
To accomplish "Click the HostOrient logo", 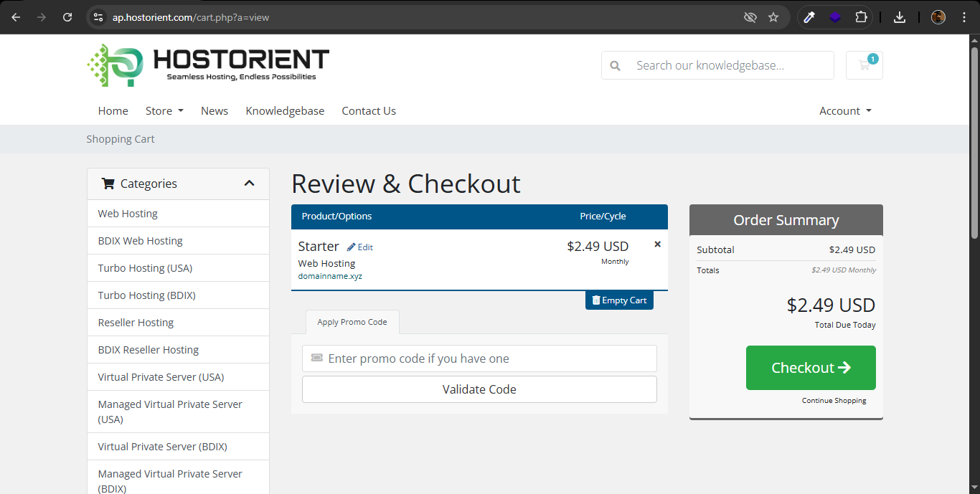I will click(x=208, y=65).
